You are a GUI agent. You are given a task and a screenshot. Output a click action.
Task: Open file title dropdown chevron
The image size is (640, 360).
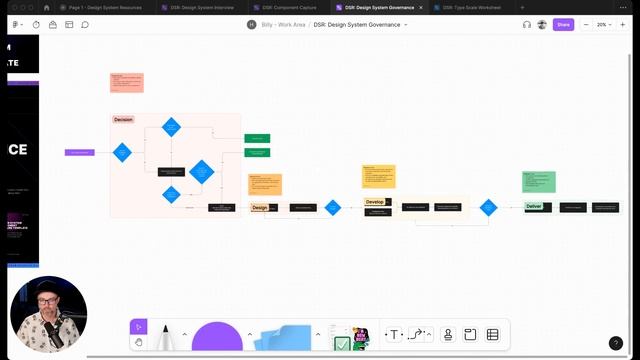click(x=406, y=25)
